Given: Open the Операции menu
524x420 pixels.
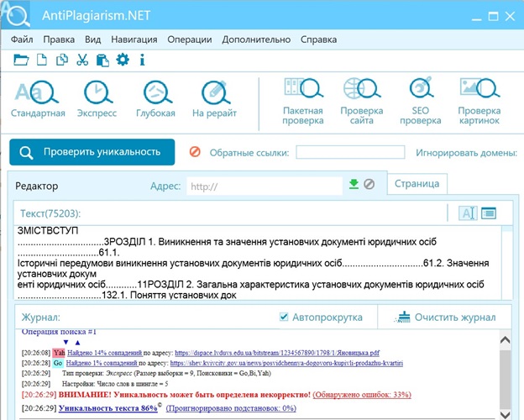Looking at the screenshot, I should [190, 39].
